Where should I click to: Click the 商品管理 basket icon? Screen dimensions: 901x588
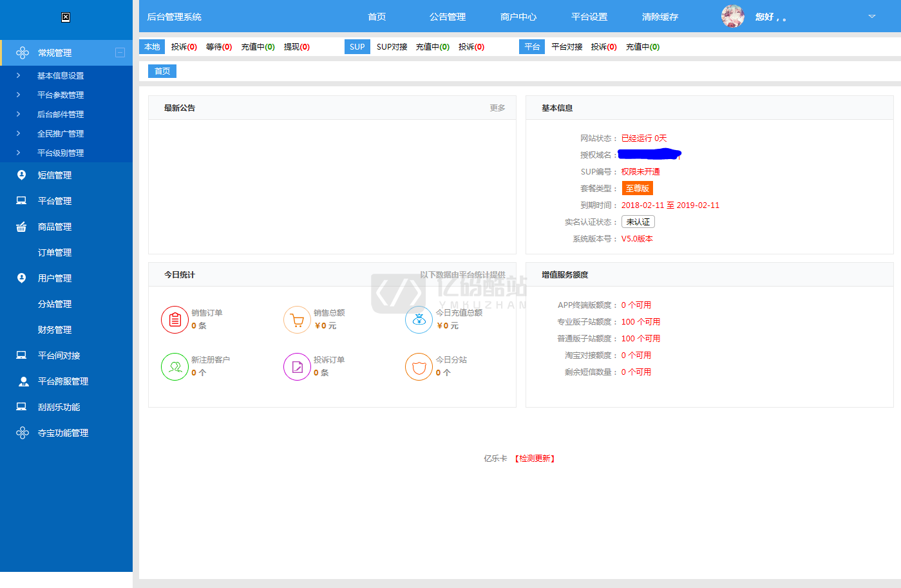click(x=21, y=227)
